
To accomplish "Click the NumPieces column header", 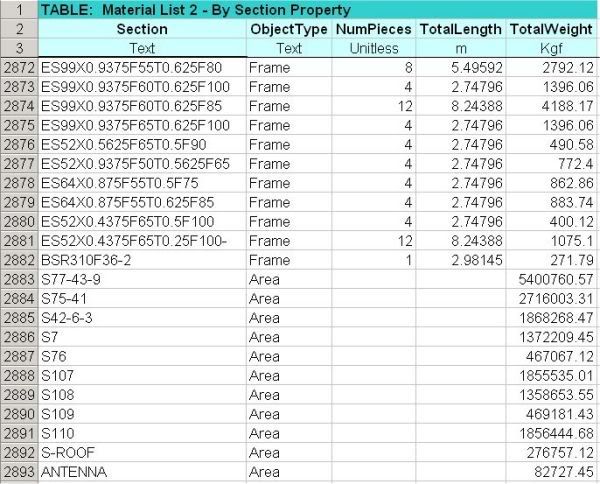I will [x=373, y=29].
